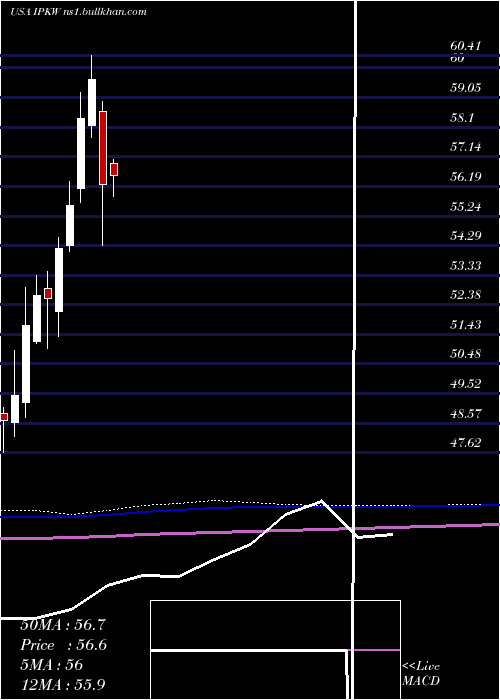Click the 59.05 price axis label
Viewport: 500px width, 700px height.
[x=466, y=88]
